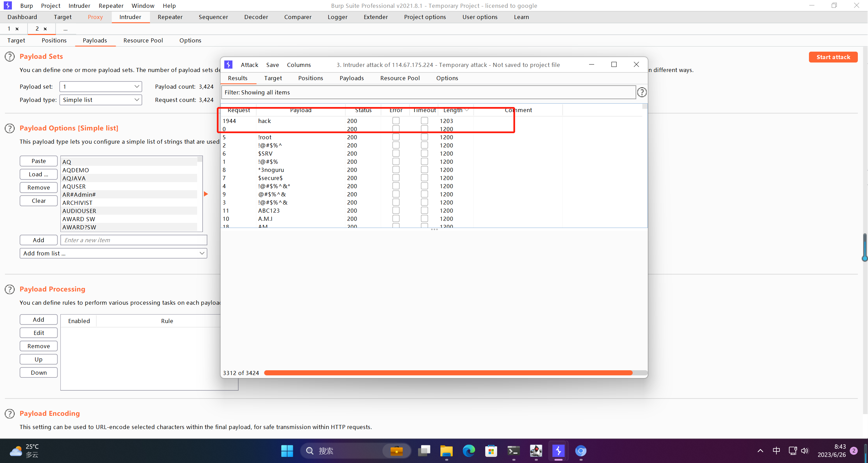The image size is (868, 463).
Task: Click the Positions tab in attack window
Action: pos(310,78)
